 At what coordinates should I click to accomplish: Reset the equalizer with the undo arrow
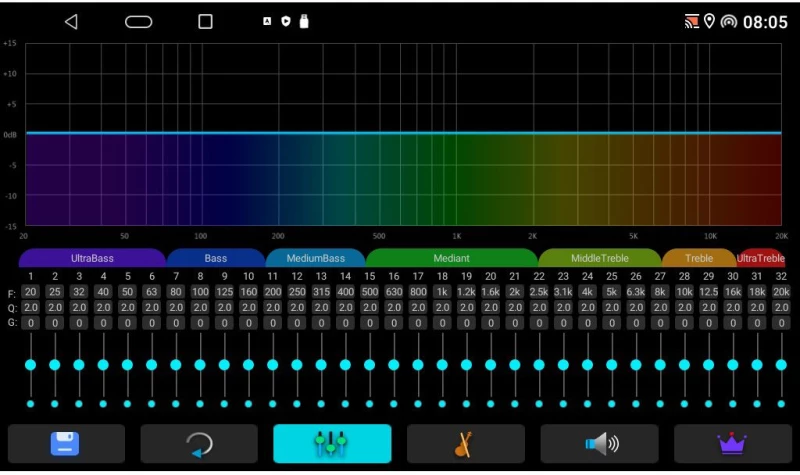tap(199, 444)
